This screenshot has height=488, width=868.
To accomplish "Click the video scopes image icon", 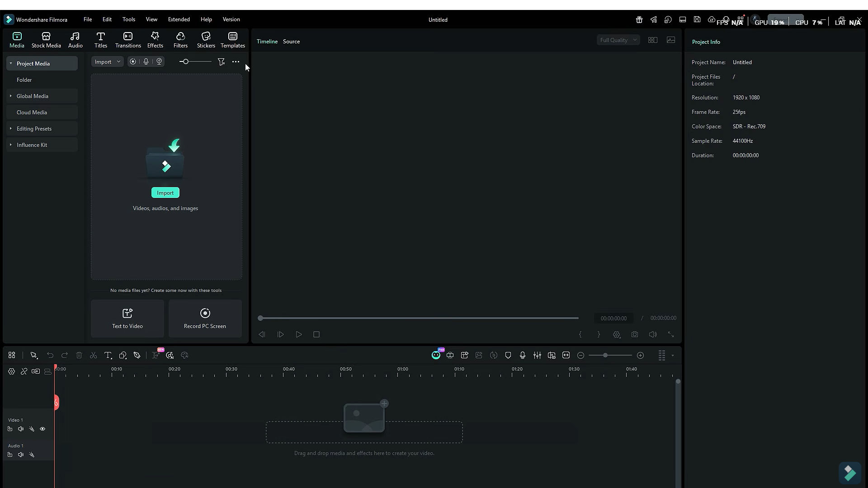I will (671, 40).
